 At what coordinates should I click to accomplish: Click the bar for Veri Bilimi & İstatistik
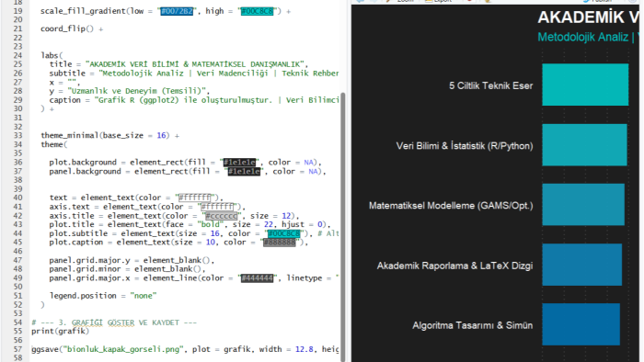coord(584,145)
